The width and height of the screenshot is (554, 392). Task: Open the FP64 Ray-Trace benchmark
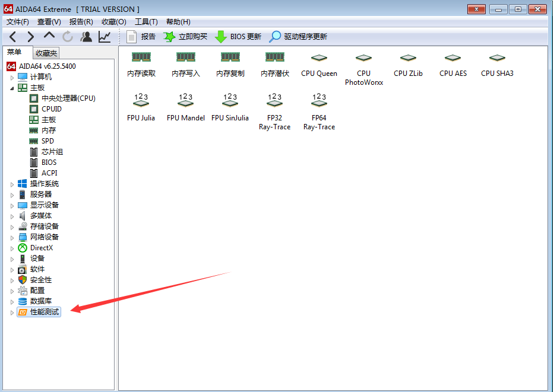pos(319,112)
